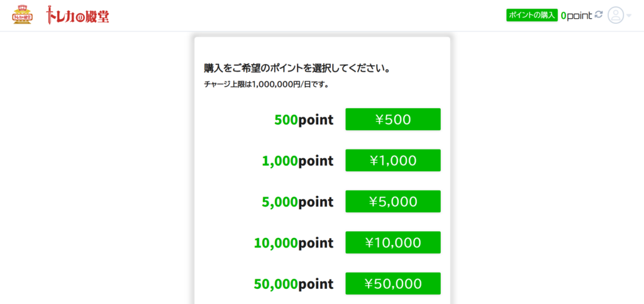Click the 1,000point label
This screenshot has height=304, width=644.
pyautogui.click(x=297, y=161)
